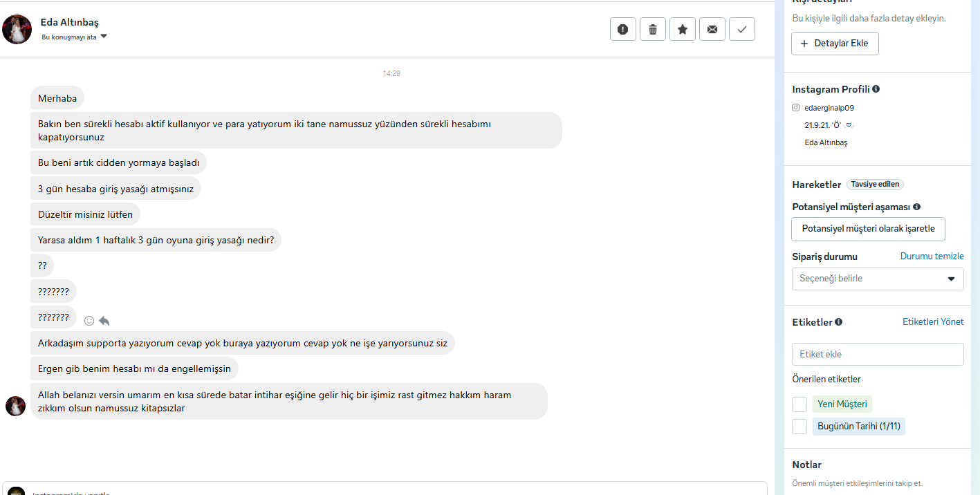Viewport: 980px width, 495px height.
Task: Delete conversation using the trash icon
Action: (653, 29)
